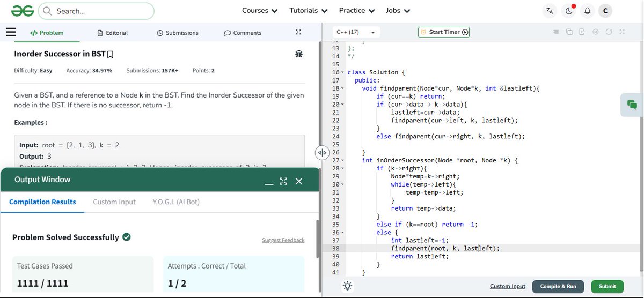Image resolution: width=644 pixels, height=298 pixels.
Task: Collapse the code fold at line 36
Action: click(x=342, y=233)
